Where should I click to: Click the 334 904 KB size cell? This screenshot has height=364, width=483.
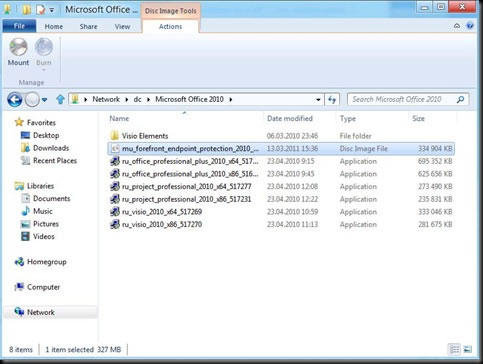[435, 149]
